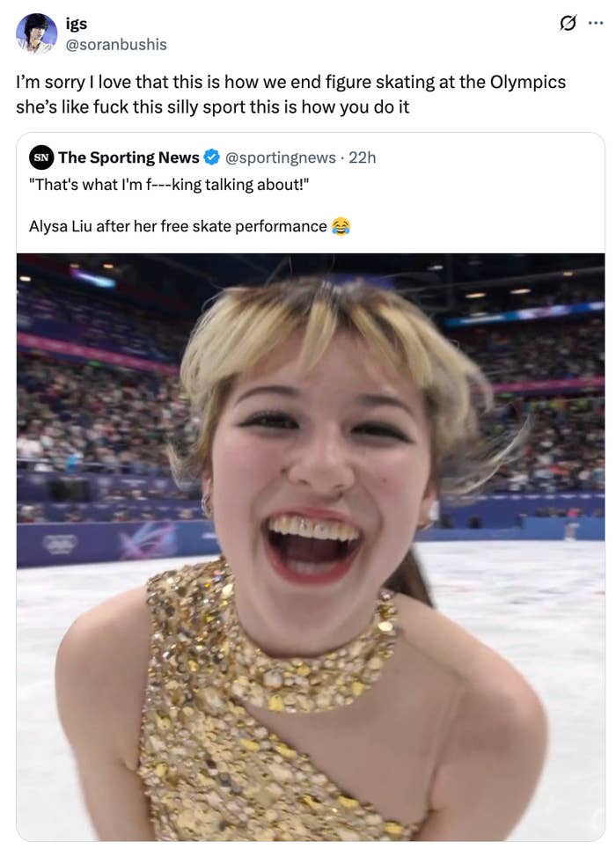The height and width of the screenshot is (849, 616).
Task: Click the Olympic rings logo on the rink board
Action: [x=59, y=544]
